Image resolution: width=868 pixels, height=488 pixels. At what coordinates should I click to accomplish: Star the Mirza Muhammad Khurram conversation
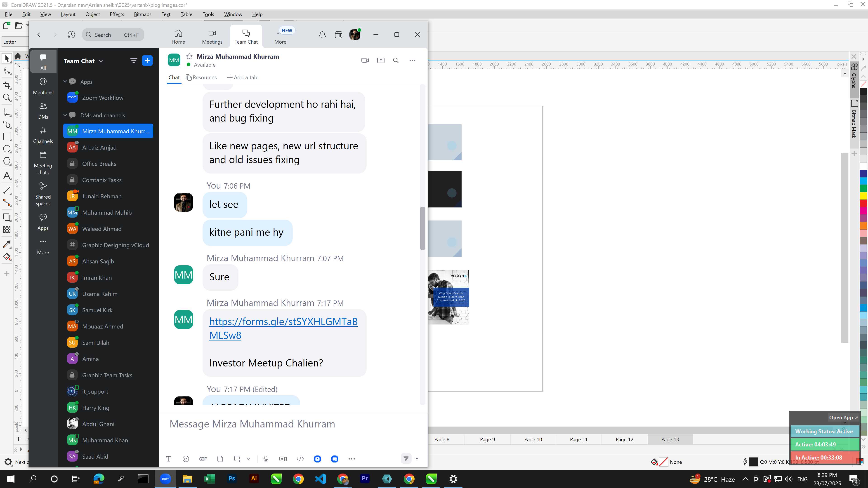189,56
